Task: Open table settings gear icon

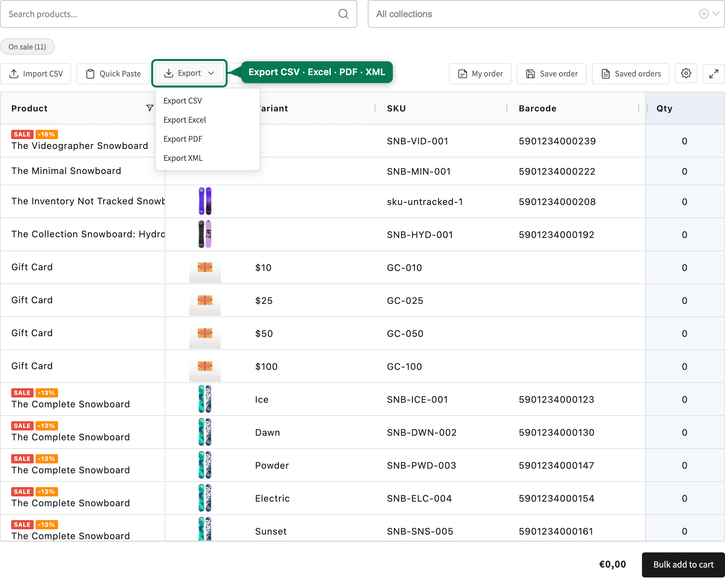Action: 686,73
